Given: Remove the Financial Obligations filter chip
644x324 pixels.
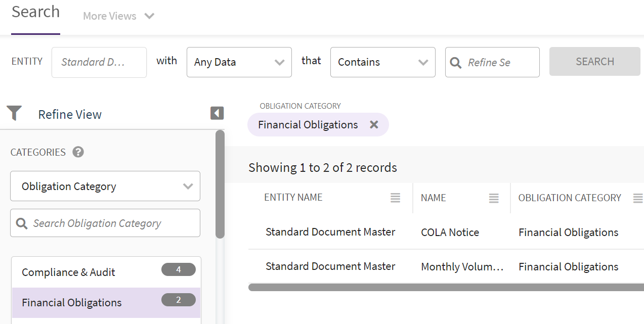Looking at the screenshot, I should [x=374, y=125].
